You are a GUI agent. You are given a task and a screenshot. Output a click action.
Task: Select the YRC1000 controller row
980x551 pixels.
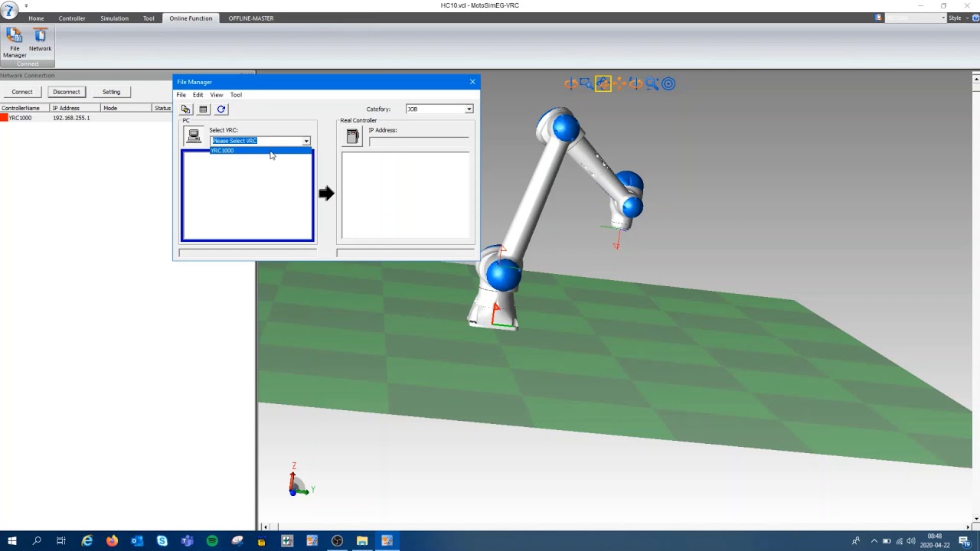click(x=87, y=118)
